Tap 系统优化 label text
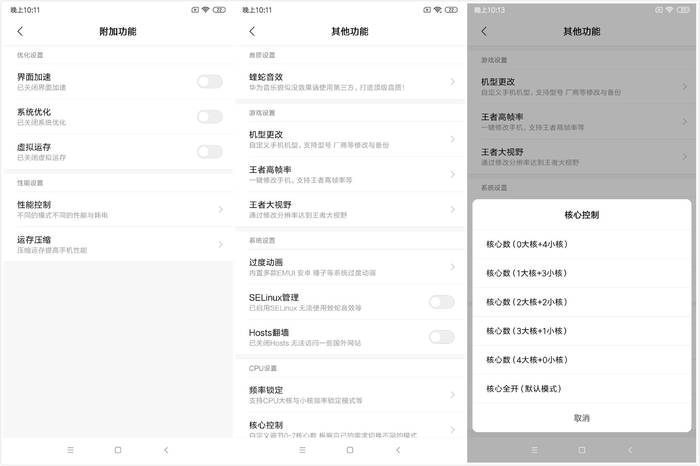Screen dimensions: 700x466 (x=34, y=112)
